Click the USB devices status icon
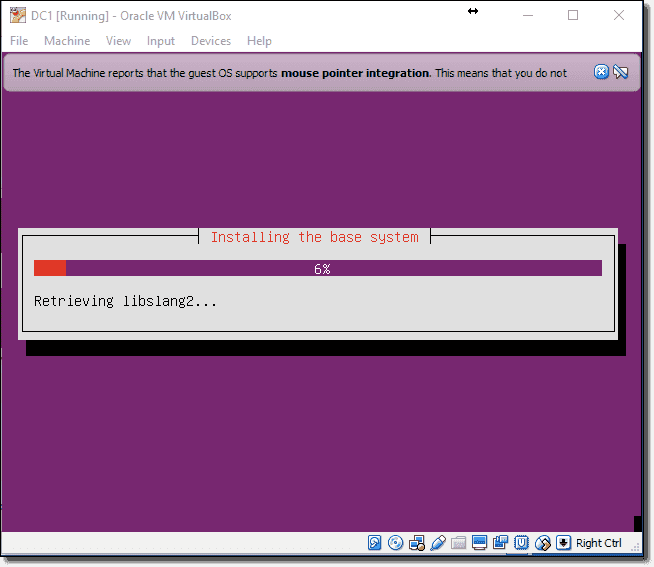This screenshot has height=567, width=654. [x=438, y=543]
